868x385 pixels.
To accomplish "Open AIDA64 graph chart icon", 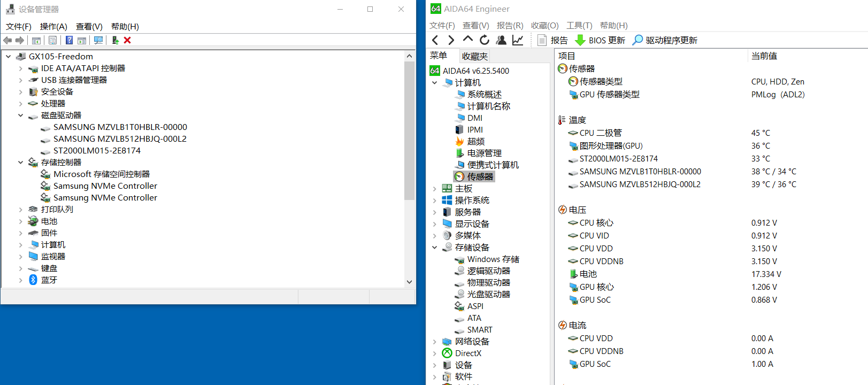I will (x=518, y=40).
